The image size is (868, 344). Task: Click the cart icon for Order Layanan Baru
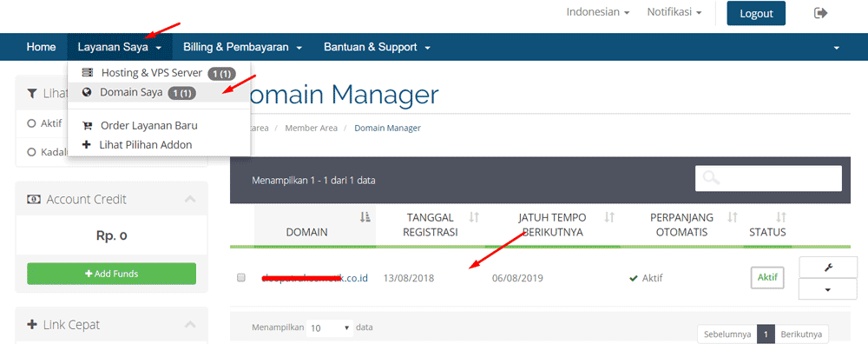click(87, 126)
